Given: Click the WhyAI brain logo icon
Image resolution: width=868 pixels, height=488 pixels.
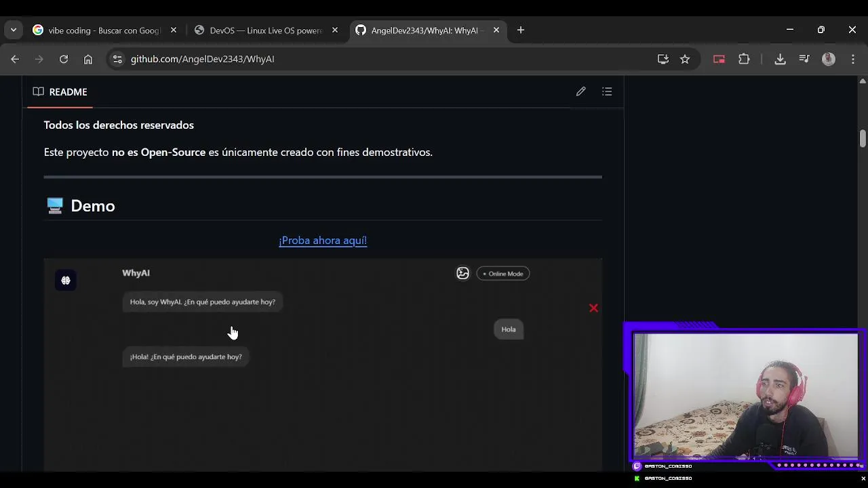Looking at the screenshot, I should point(66,280).
